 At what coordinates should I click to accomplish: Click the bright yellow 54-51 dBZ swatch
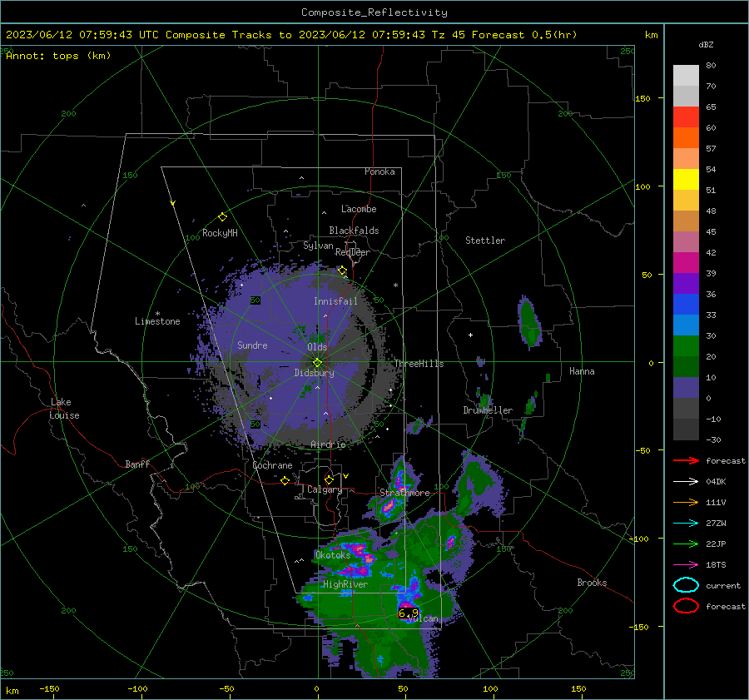[x=686, y=180]
